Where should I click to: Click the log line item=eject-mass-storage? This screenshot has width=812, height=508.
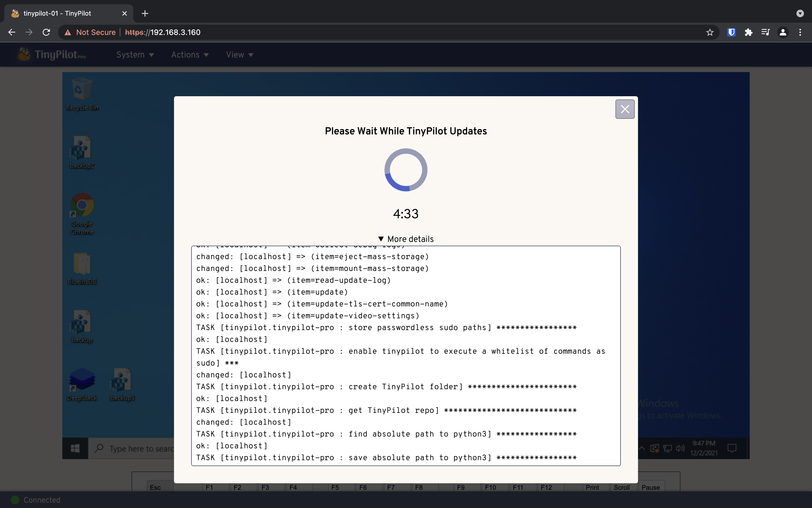pyautogui.click(x=312, y=257)
